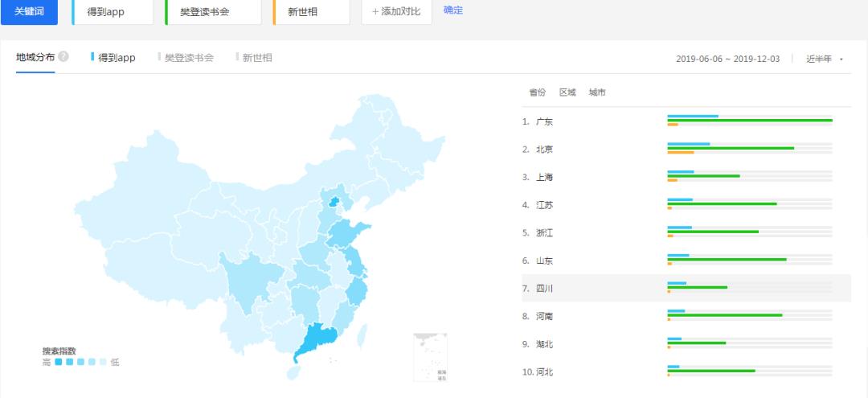The width and height of the screenshot is (868, 398).
Task: Click Beijing region on the map
Action: pyautogui.click(x=332, y=199)
